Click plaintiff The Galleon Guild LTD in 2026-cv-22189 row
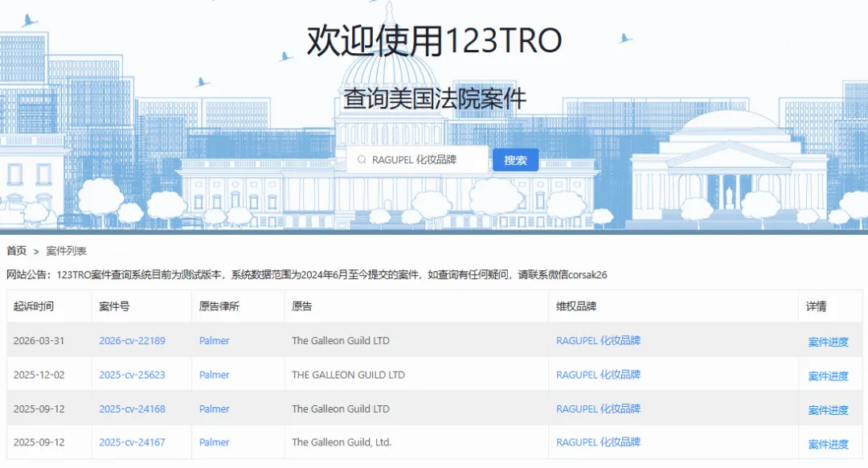This screenshot has height=468, width=868. [x=341, y=341]
